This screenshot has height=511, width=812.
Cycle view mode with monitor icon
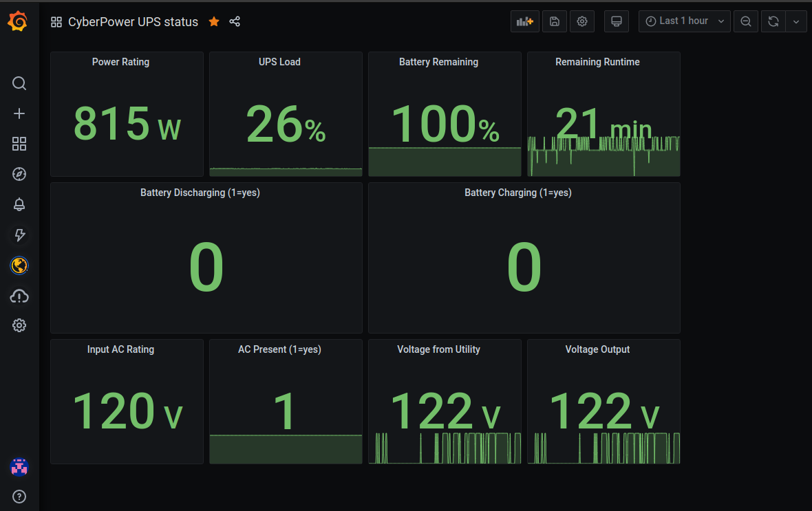pyautogui.click(x=617, y=21)
